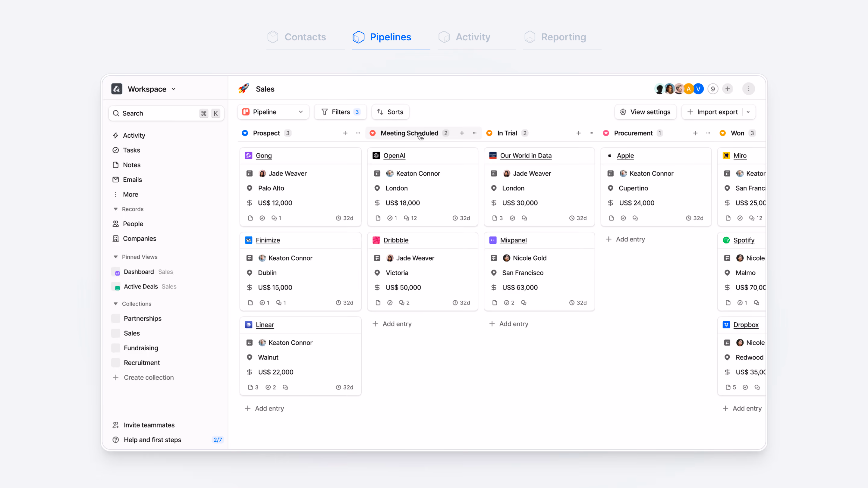Open the Filters button

340,112
